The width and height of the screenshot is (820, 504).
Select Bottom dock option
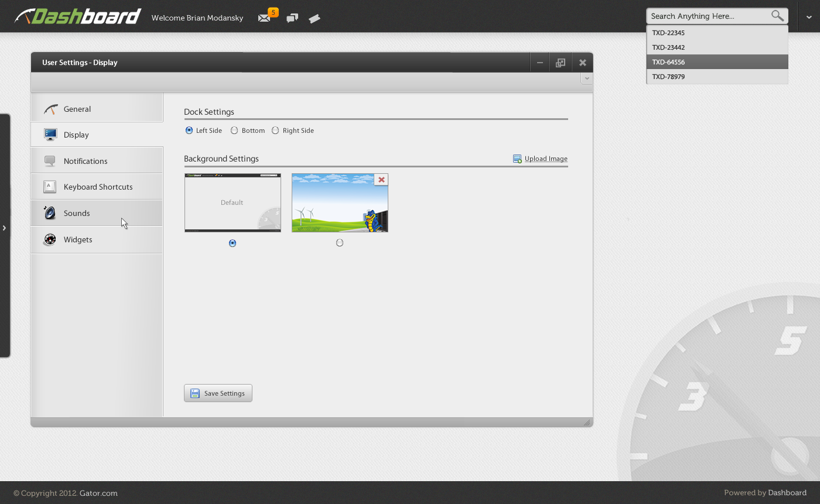click(234, 131)
